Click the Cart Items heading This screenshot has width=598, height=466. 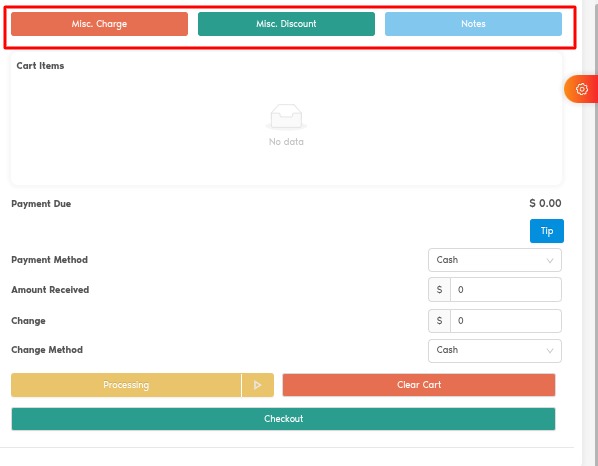click(40, 66)
